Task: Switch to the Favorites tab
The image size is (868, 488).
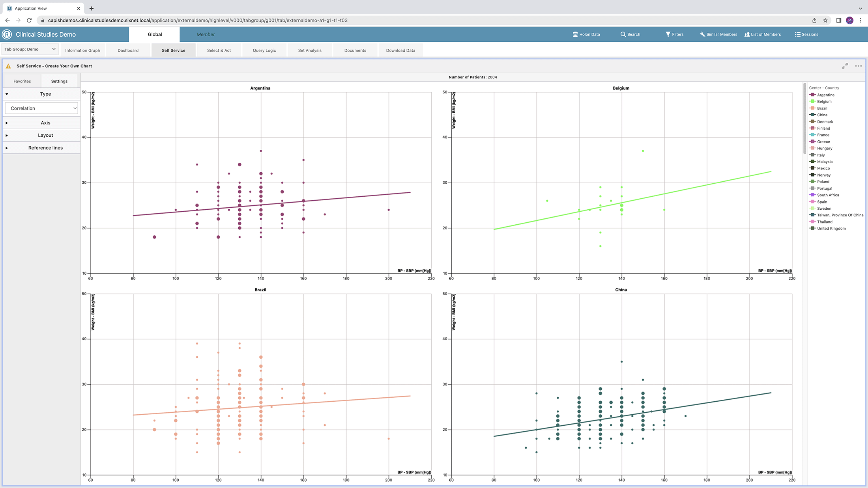Action: click(x=22, y=81)
